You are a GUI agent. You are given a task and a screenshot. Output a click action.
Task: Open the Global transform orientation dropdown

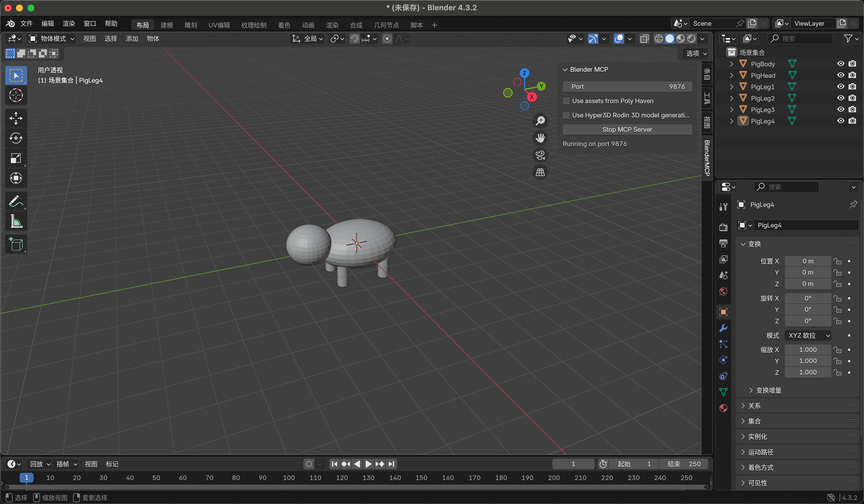(x=307, y=39)
